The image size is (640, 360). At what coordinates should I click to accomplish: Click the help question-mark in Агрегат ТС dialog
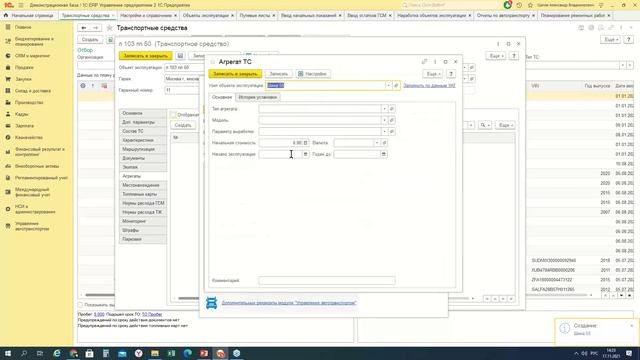pos(451,74)
